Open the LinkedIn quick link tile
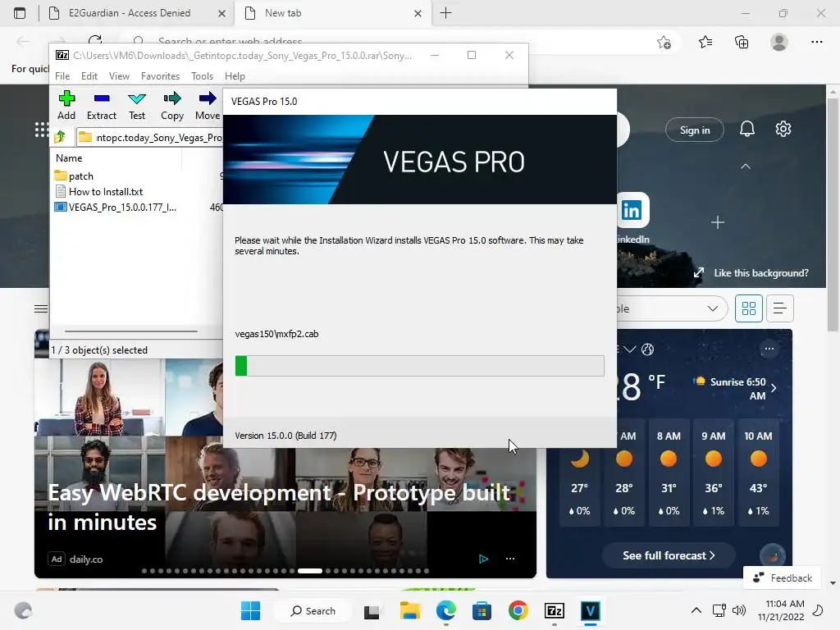The width and height of the screenshot is (840, 630). 633,210
